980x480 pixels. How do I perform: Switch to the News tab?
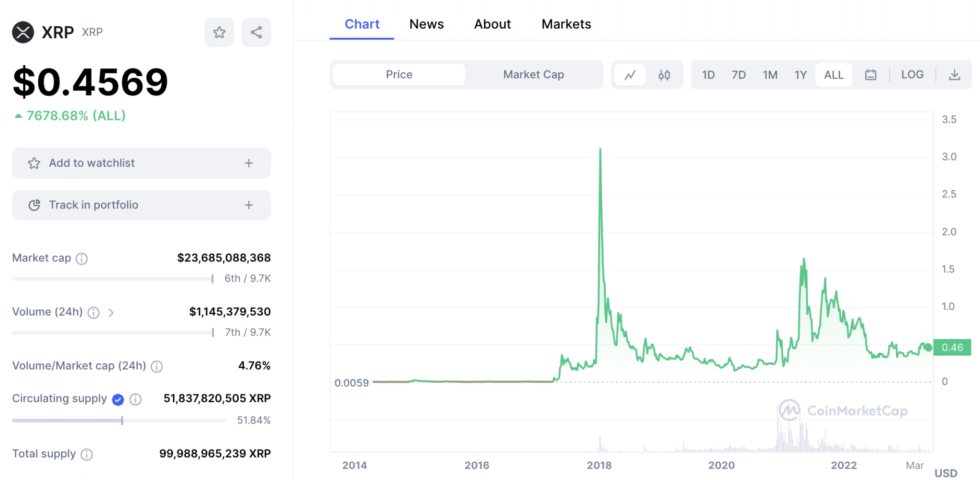[426, 24]
